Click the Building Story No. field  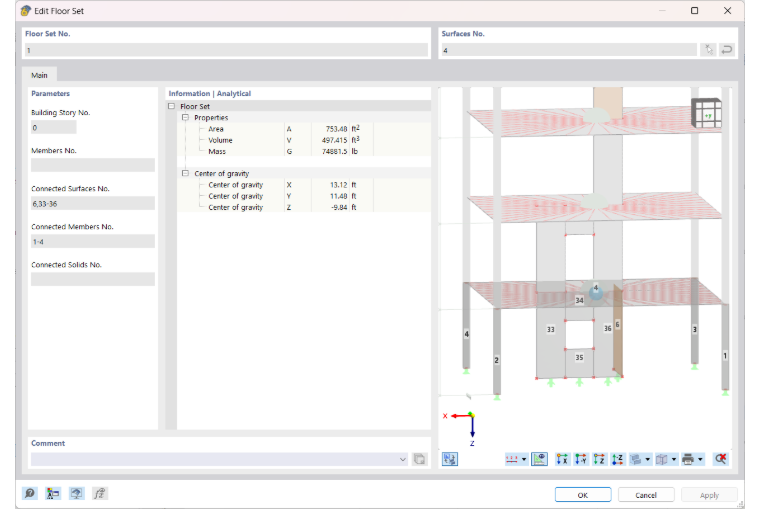click(x=53, y=127)
